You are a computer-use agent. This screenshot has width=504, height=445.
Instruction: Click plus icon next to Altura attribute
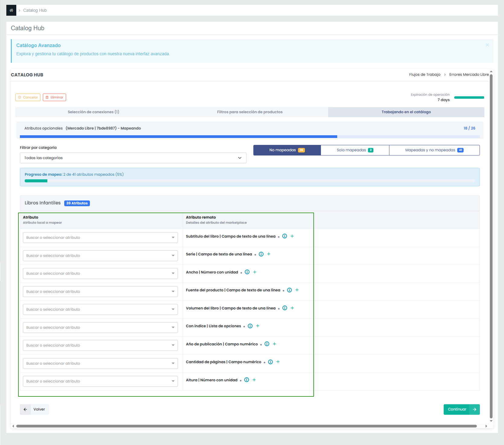[254, 380]
